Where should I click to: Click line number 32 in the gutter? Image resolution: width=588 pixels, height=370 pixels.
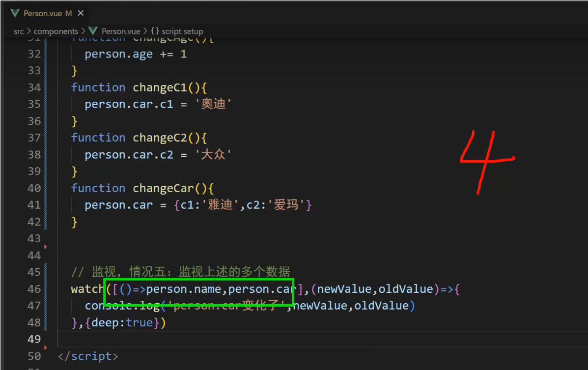point(34,54)
